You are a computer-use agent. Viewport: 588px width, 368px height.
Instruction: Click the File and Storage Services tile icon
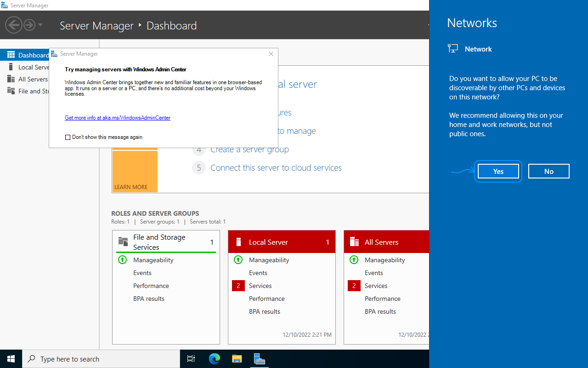click(123, 241)
